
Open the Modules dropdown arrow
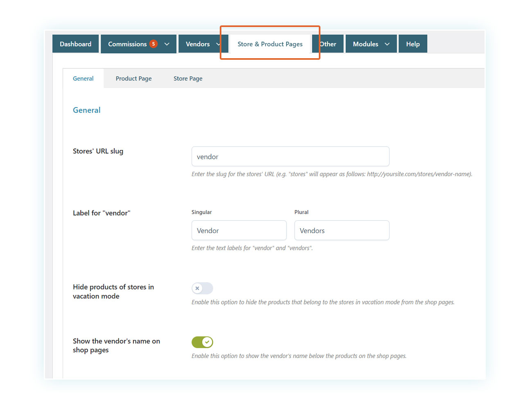pyautogui.click(x=387, y=44)
